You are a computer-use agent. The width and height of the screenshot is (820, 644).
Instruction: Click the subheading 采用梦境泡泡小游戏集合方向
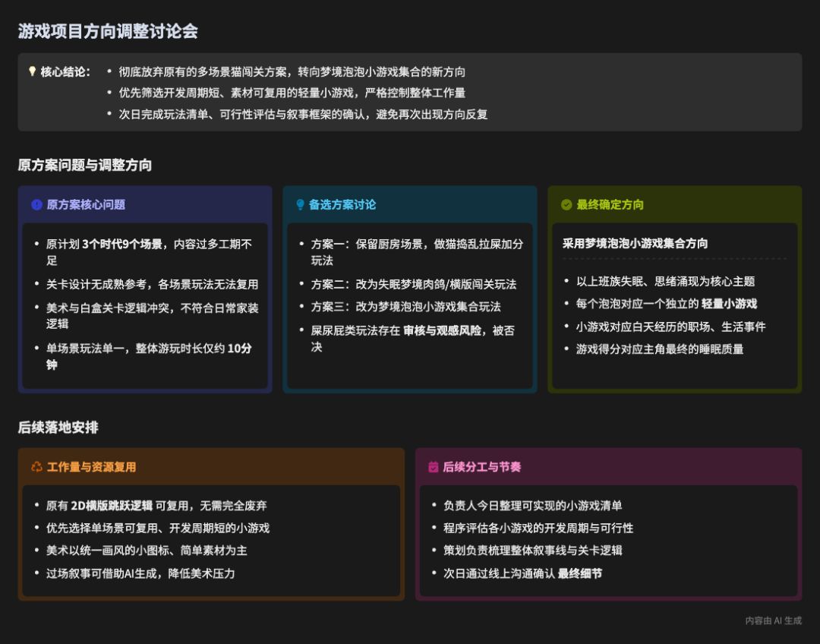(635, 243)
